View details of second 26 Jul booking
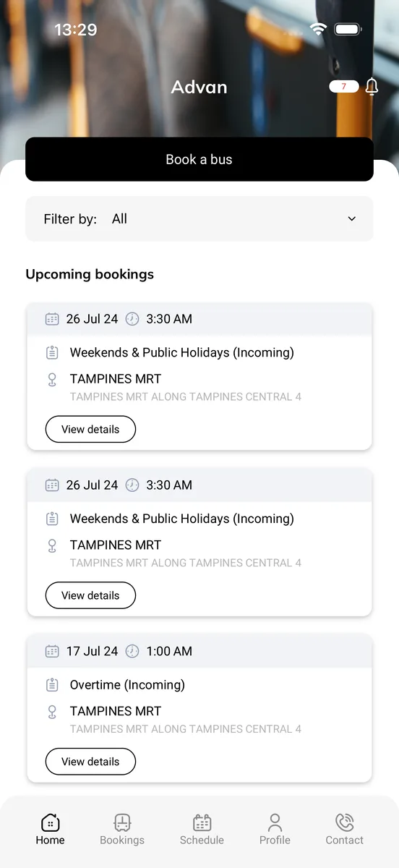Image resolution: width=399 pixels, height=868 pixels. tap(90, 595)
